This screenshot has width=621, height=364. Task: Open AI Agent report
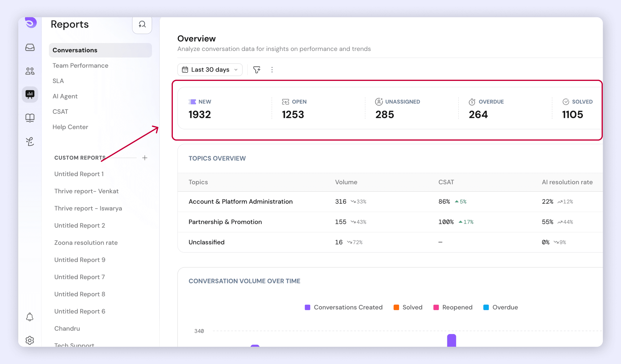point(65,96)
